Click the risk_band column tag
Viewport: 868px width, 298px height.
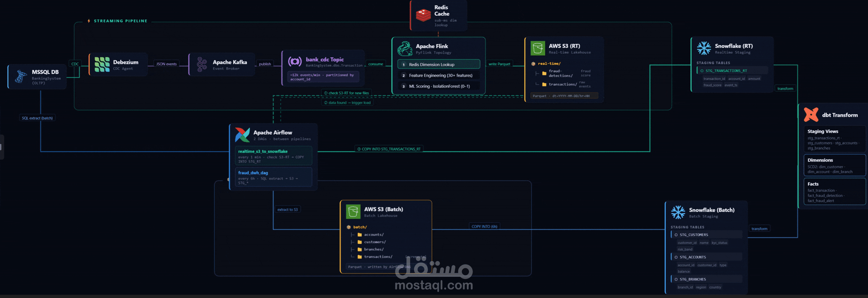point(685,250)
